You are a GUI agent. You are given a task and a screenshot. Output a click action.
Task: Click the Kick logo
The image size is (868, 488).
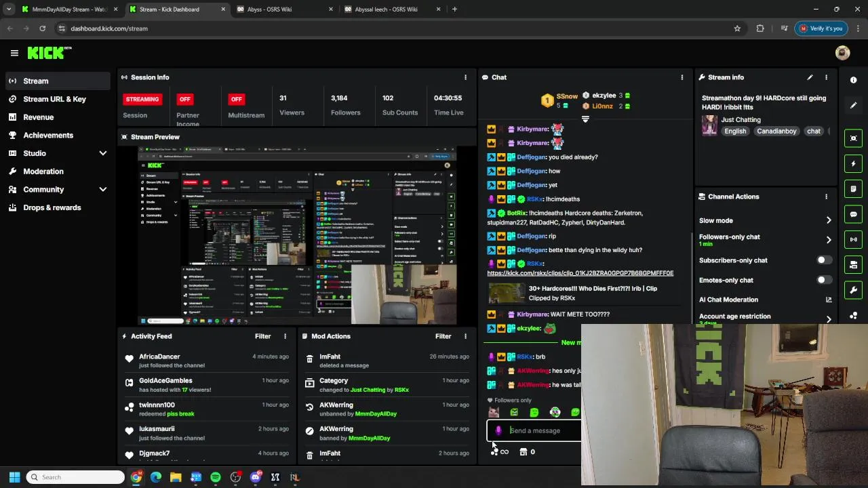click(x=50, y=52)
